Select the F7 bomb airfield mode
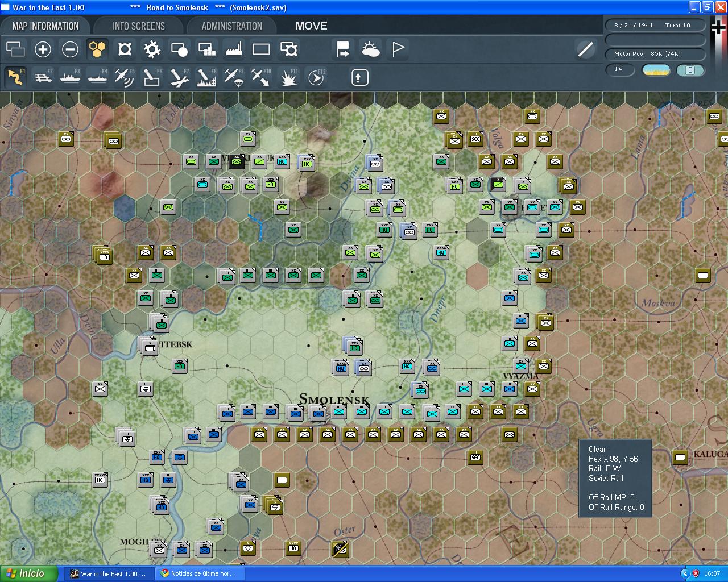Viewport: 728px width, 582px height. [179, 77]
